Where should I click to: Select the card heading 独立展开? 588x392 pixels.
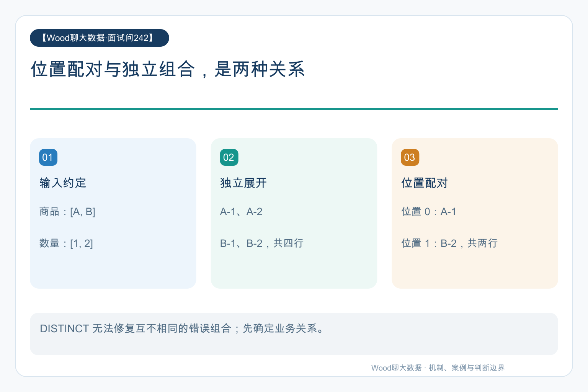[x=243, y=183]
